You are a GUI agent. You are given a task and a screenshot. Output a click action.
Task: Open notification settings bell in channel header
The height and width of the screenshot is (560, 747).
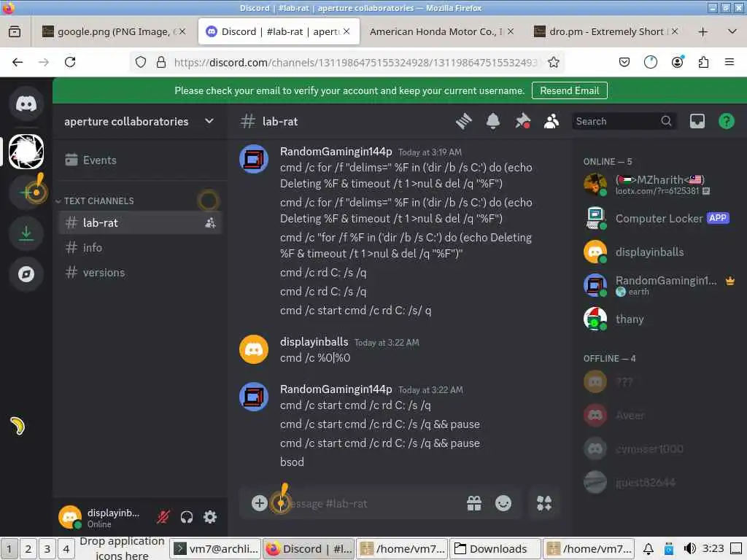pyautogui.click(x=493, y=122)
